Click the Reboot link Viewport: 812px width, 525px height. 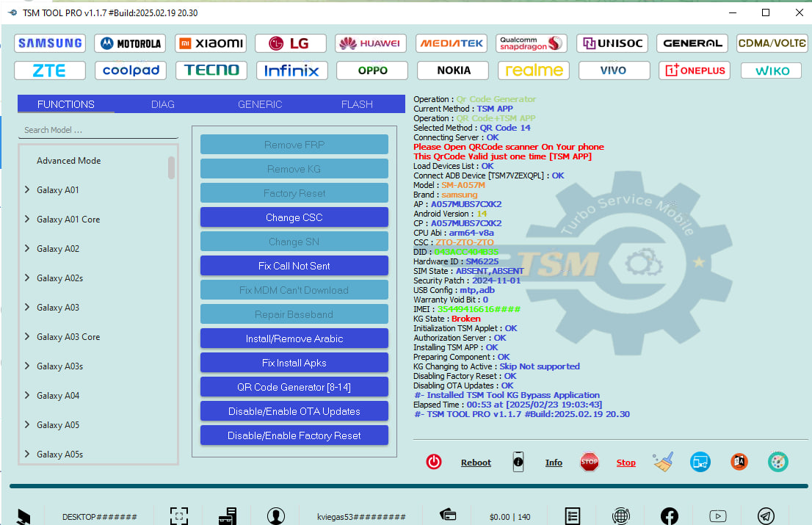pos(476,462)
